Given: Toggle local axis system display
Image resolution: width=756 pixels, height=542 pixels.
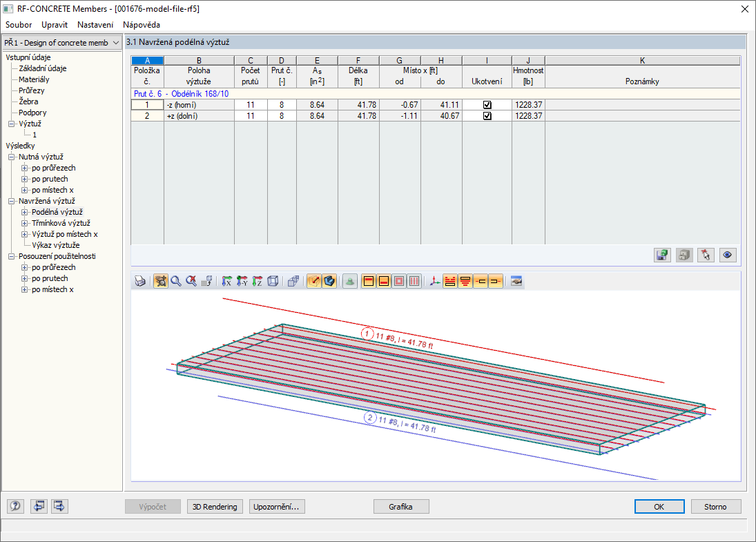Looking at the screenshot, I should [435, 281].
